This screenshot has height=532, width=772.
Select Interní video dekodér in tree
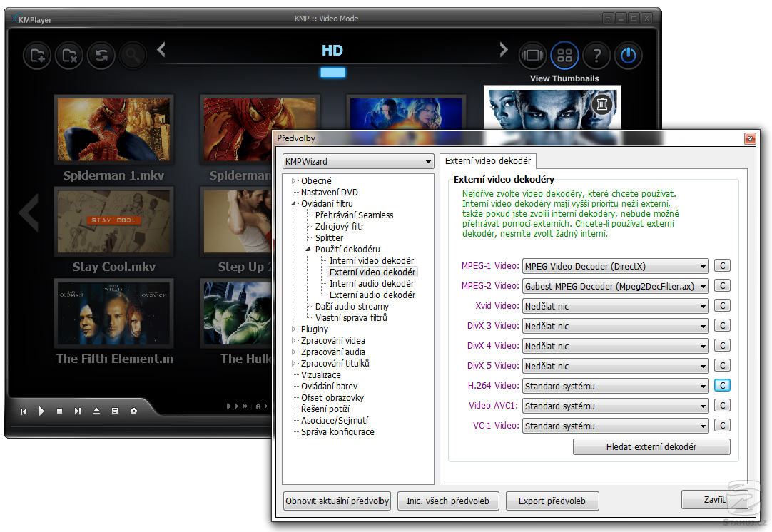point(372,260)
